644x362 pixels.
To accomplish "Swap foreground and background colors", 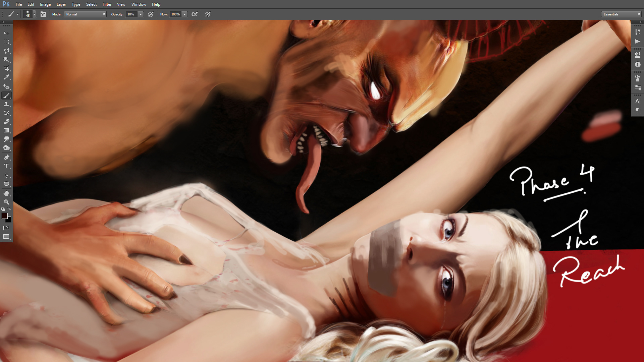I will 9,209.
